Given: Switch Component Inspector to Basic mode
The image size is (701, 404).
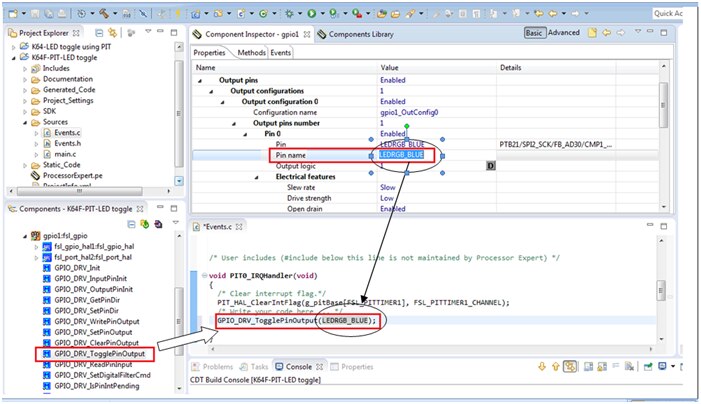Looking at the screenshot, I should pyautogui.click(x=534, y=33).
